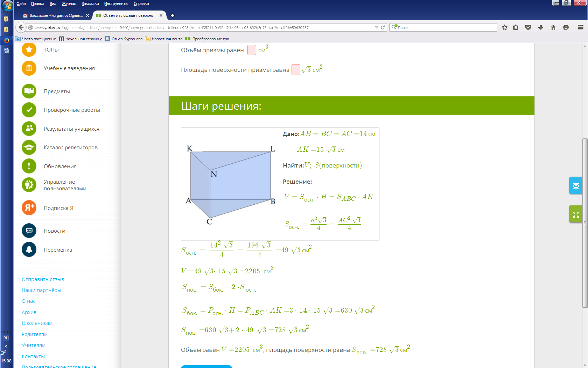This screenshot has width=588, height=368.
Task: Open Часто посещаемые bookmark folder
Action: [36, 39]
